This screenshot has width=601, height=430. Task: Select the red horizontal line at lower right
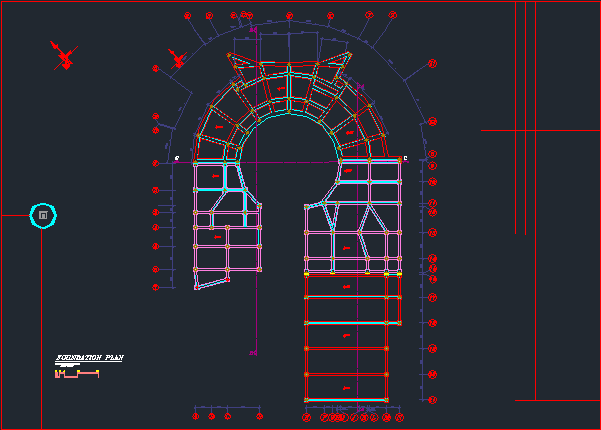(557, 400)
